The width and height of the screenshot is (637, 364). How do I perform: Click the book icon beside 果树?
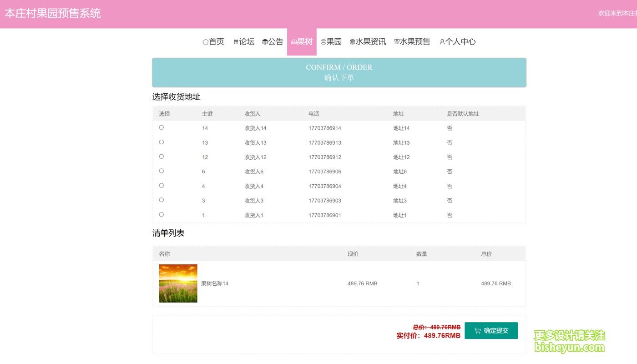coord(294,42)
